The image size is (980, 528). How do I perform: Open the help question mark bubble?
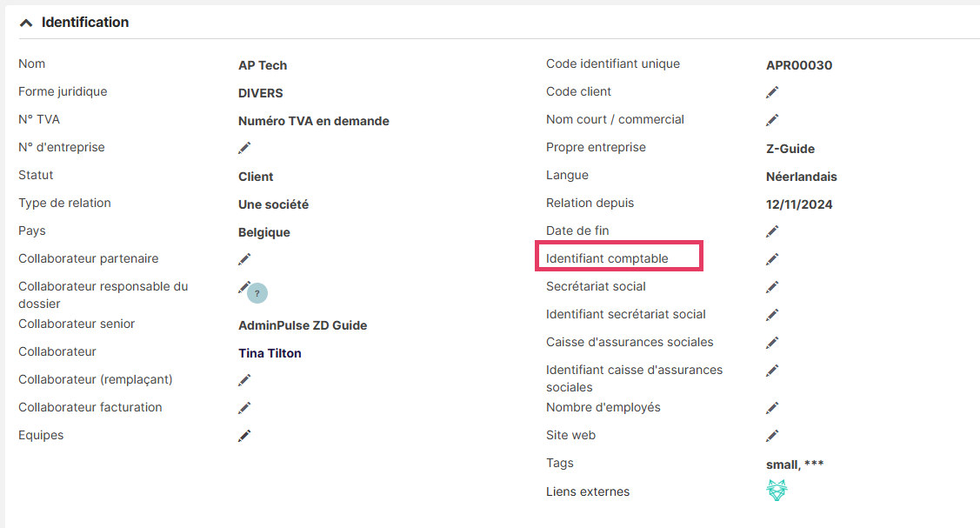257,294
